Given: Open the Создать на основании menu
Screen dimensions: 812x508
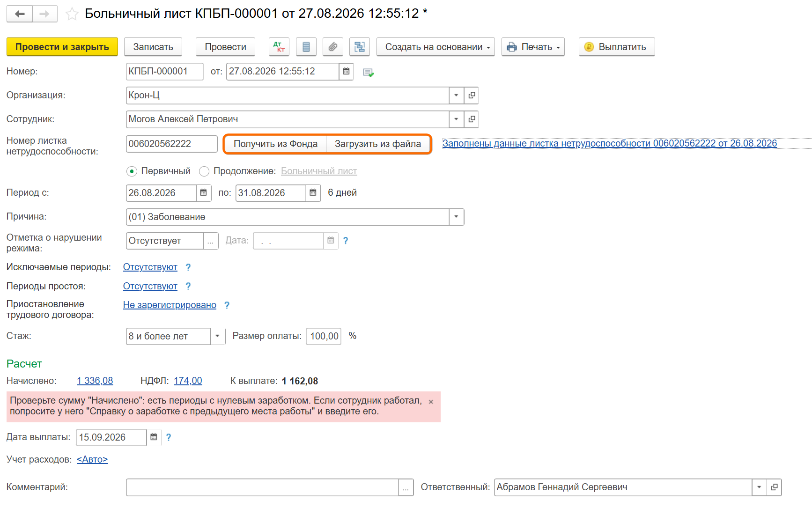Looking at the screenshot, I should pos(436,47).
